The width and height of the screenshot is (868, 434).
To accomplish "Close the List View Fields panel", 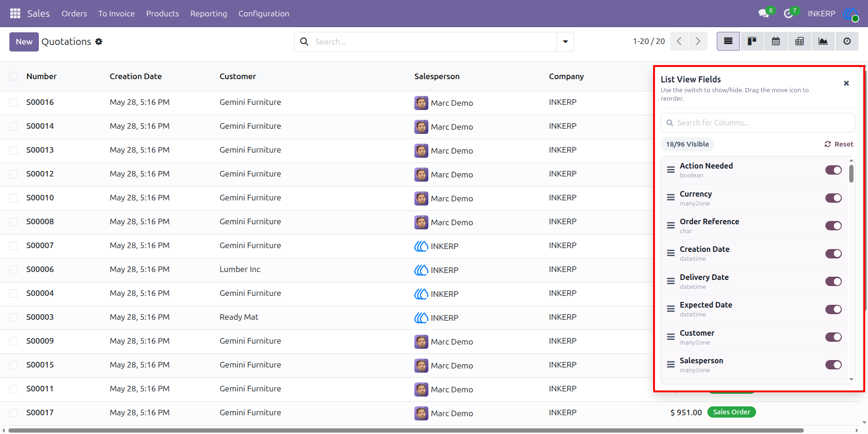I will (846, 83).
